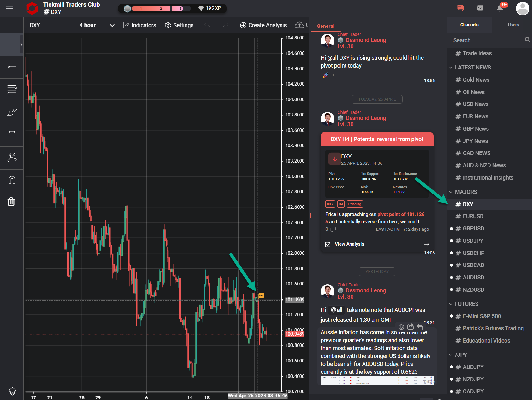
Task: Select the text annotation tool
Action: click(12, 135)
